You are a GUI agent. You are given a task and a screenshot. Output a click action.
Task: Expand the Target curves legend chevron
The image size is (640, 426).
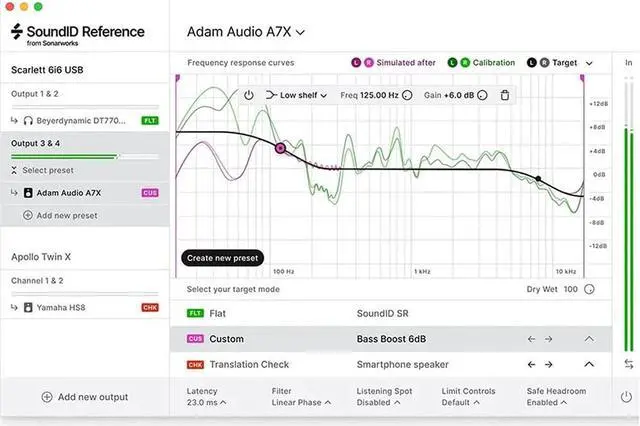tap(589, 63)
